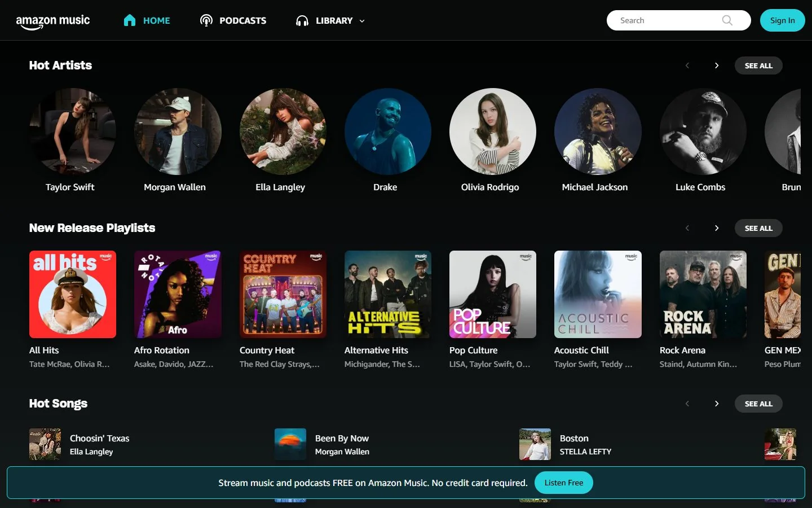Open Olivia Rodrigo artist photo
The height and width of the screenshot is (508, 812).
tap(493, 132)
